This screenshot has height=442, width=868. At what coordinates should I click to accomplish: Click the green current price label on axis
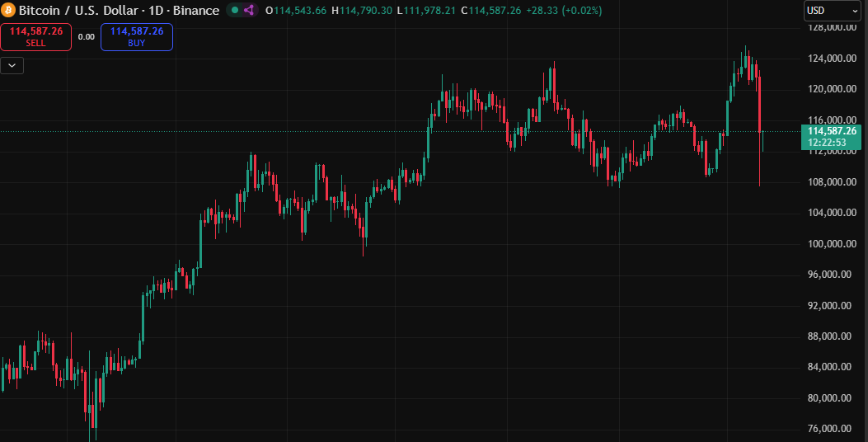pos(832,131)
